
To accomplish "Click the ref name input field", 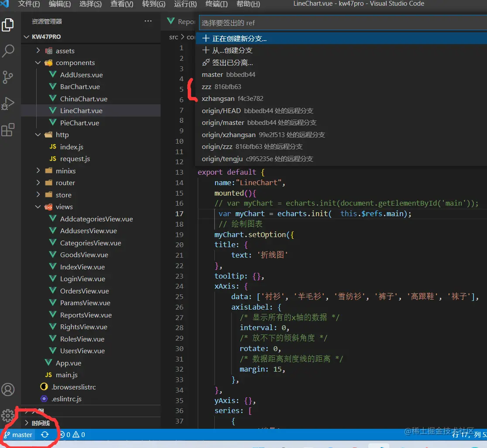I will pos(340,23).
